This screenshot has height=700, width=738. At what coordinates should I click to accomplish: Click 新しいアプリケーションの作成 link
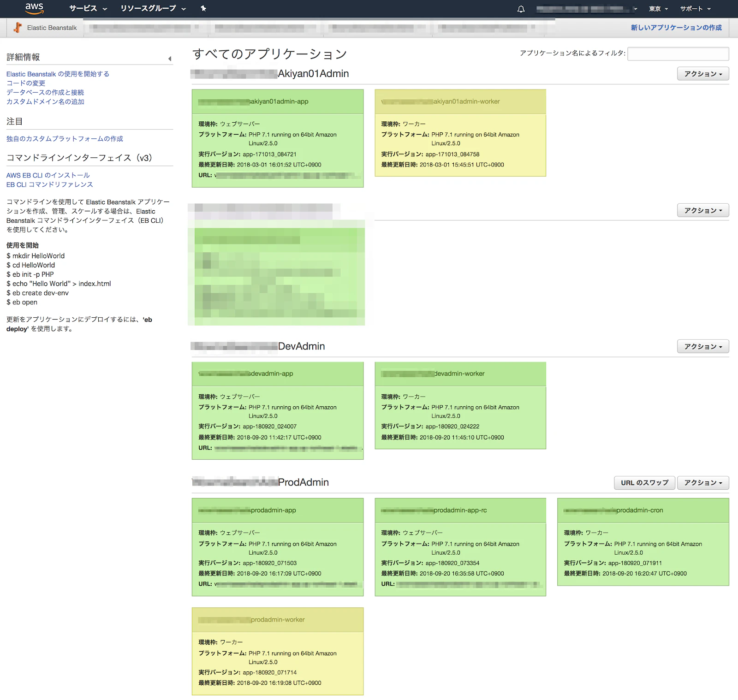tap(676, 28)
